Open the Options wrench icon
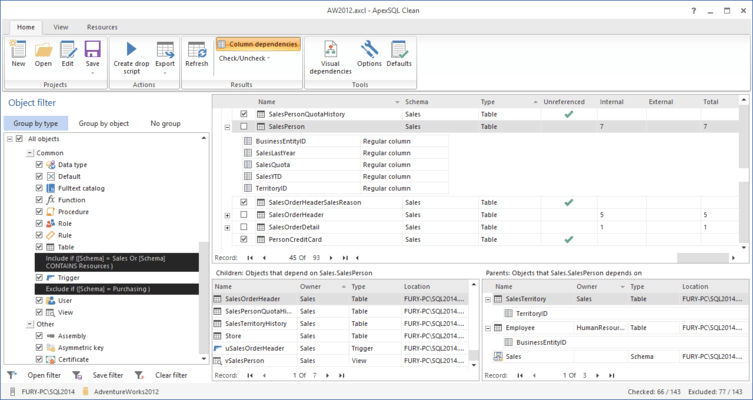The width and height of the screenshot is (753, 400). (x=369, y=49)
